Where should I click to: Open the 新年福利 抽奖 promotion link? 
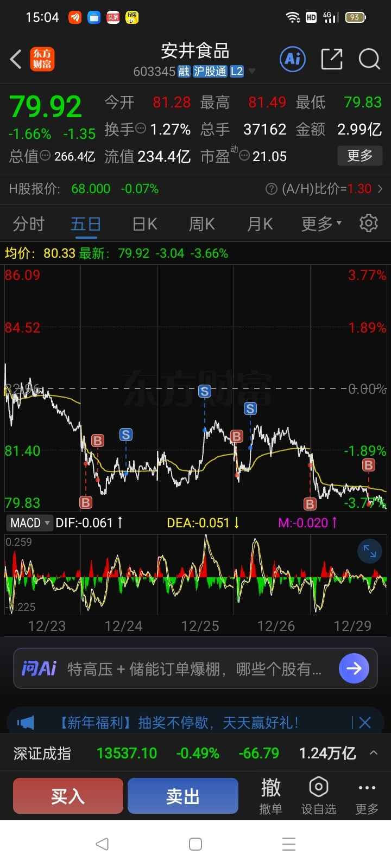point(178,723)
